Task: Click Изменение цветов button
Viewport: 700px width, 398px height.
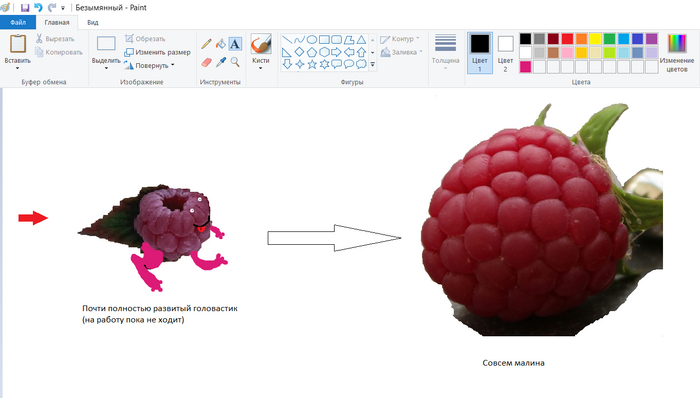Action: tap(677, 53)
